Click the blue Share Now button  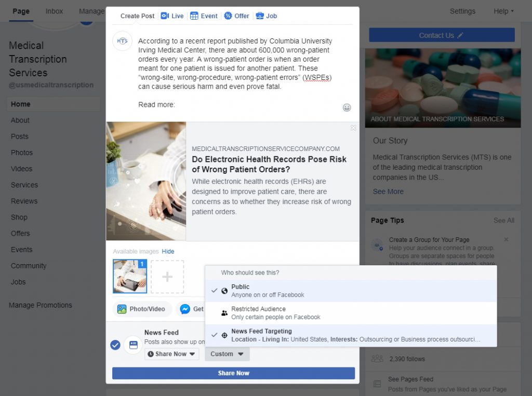click(x=233, y=373)
